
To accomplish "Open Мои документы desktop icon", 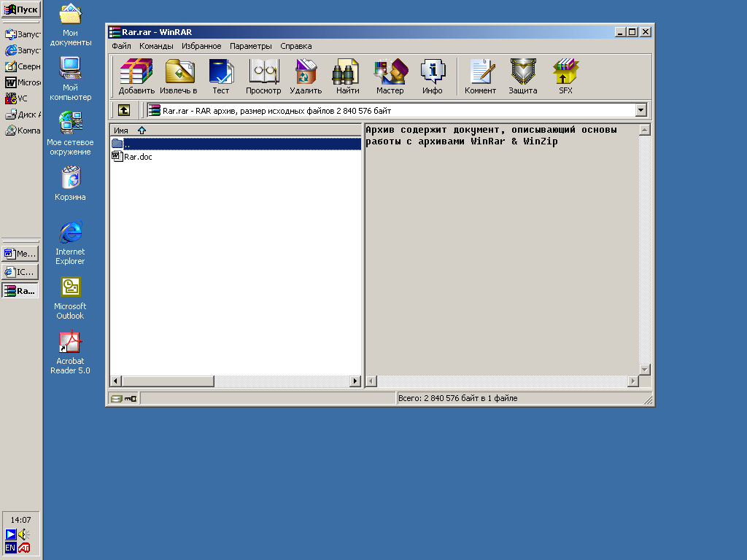I will pos(70,25).
